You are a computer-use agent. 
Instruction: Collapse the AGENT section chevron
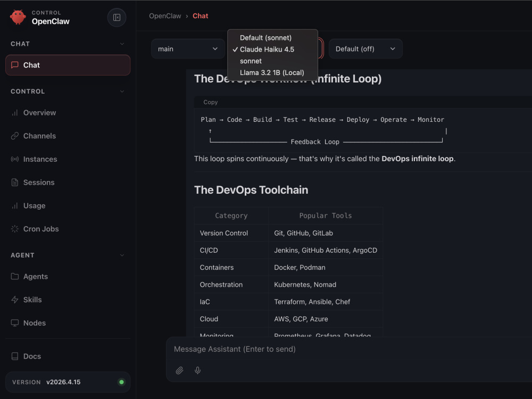coord(122,255)
